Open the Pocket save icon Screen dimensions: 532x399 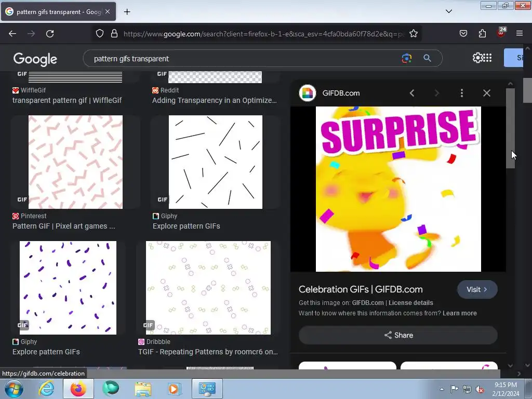(x=463, y=34)
